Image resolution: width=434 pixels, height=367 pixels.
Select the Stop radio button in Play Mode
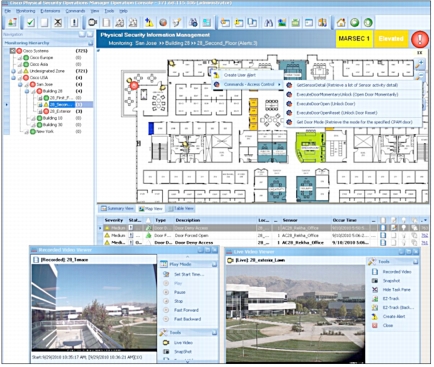click(166, 301)
